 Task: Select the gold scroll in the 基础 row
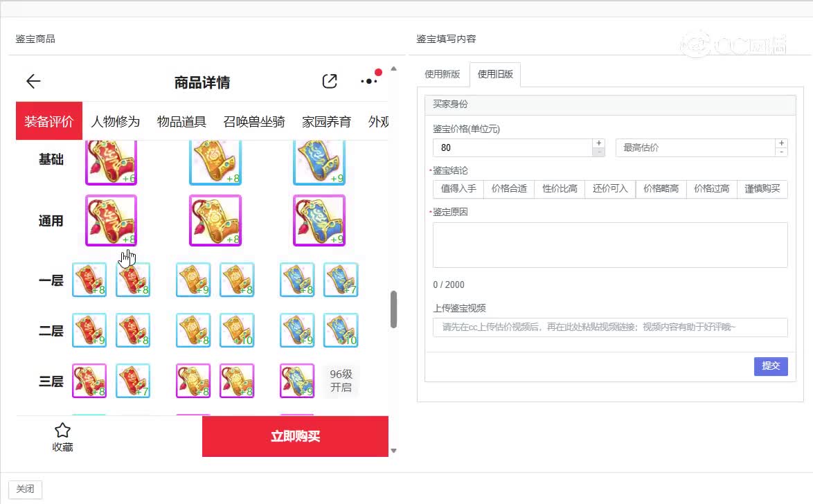click(215, 162)
